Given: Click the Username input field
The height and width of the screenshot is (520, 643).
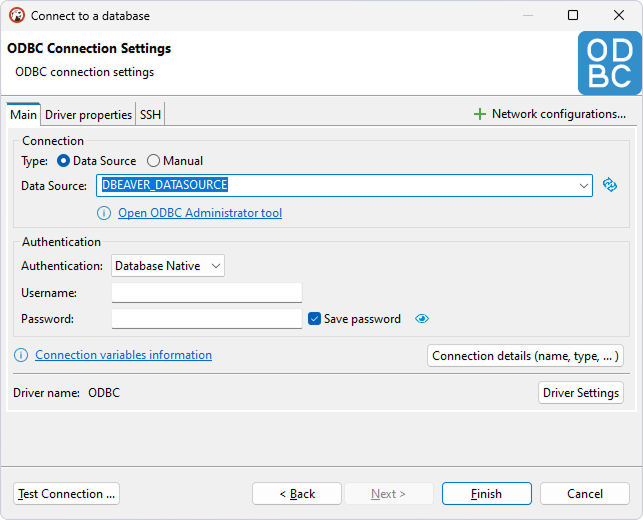Looking at the screenshot, I should click(x=206, y=293).
